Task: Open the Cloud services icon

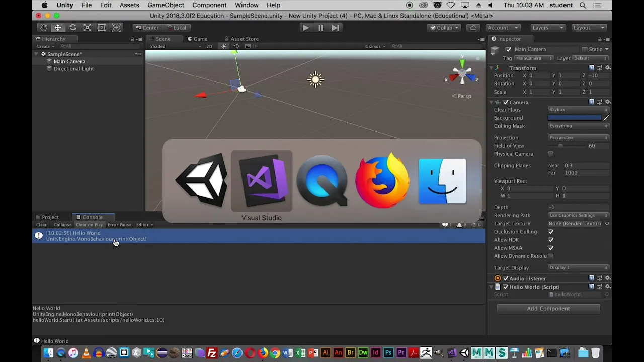Action: click(473, 28)
